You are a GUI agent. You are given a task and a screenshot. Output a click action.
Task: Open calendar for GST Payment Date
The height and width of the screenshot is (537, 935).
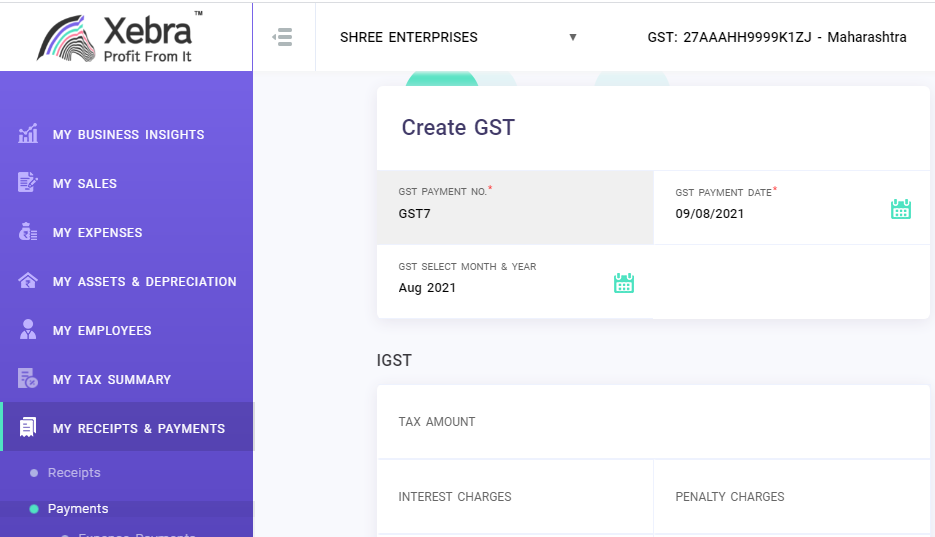pyautogui.click(x=901, y=209)
